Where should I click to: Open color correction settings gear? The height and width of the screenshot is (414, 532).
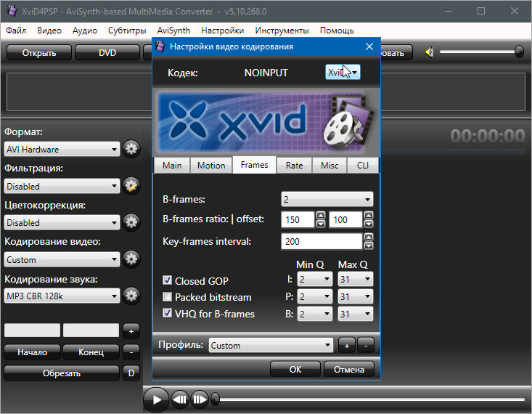point(131,222)
